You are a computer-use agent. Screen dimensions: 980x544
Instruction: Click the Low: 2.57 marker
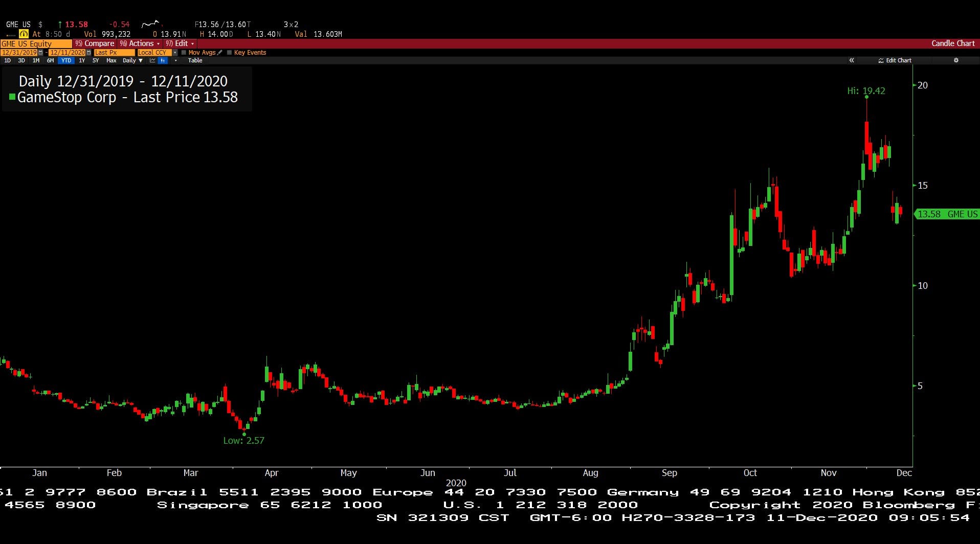(243, 440)
